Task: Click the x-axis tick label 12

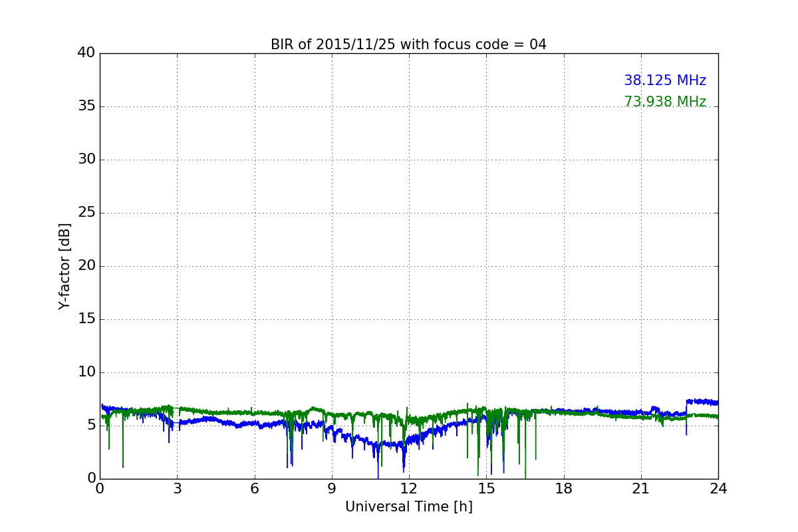Action: tap(409, 489)
